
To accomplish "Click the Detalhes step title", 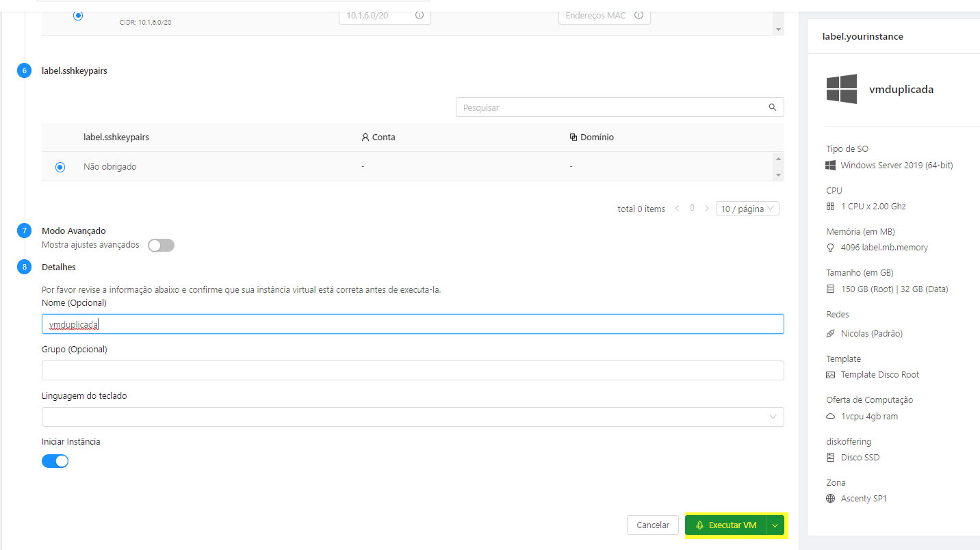I will coord(59,267).
